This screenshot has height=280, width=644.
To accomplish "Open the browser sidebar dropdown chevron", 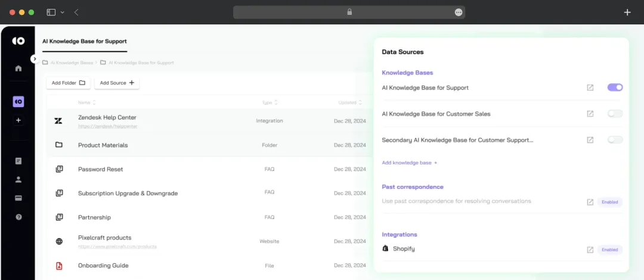I will click(63, 13).
